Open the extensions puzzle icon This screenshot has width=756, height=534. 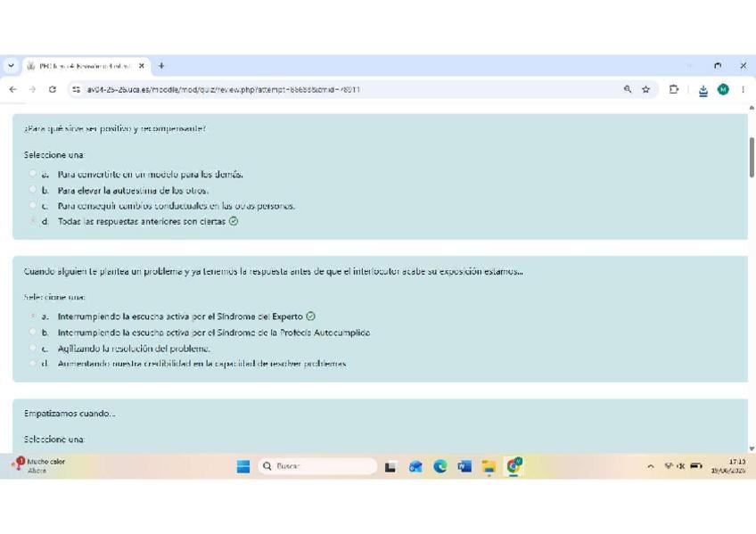click(x=674, y=89)
